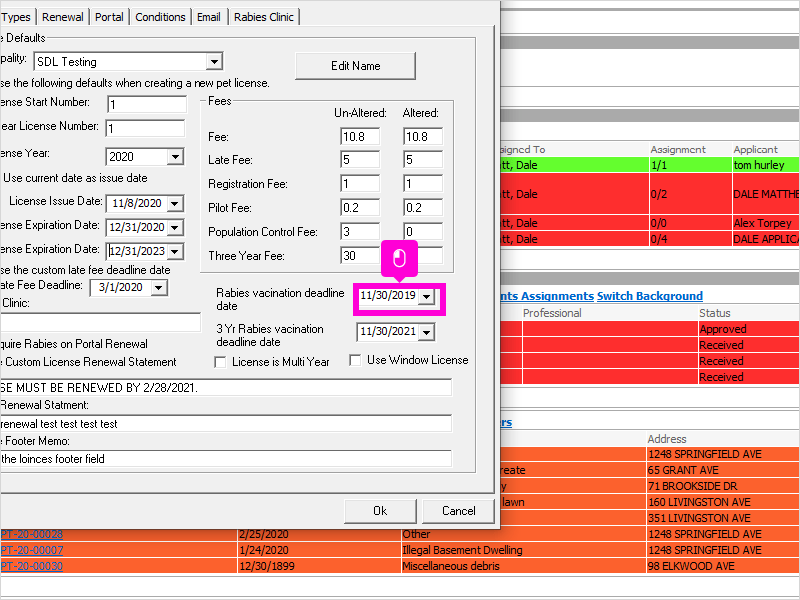
Task: Click the Edit Name button
Action: point(355,66)
